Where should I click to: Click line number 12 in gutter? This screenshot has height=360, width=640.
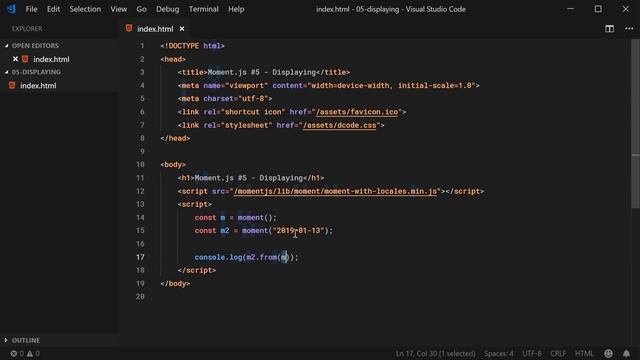(140, 191)
